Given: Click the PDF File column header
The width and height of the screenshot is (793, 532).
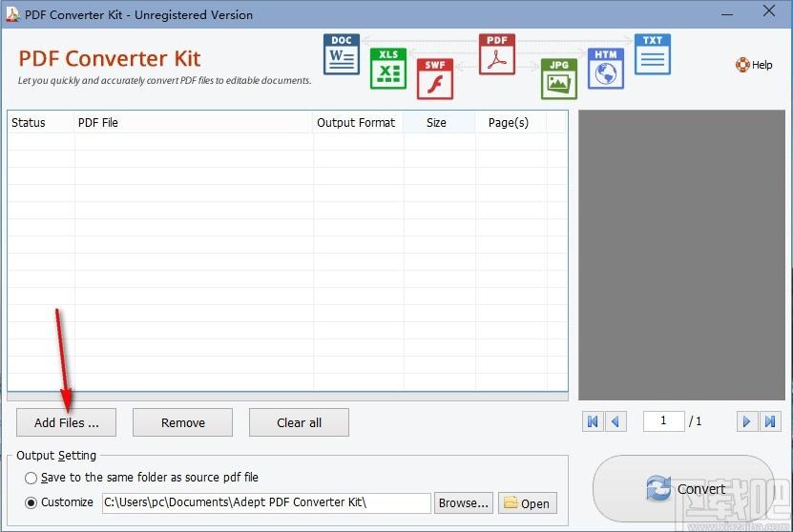Looking at the screenshot, I should [193, 123].
